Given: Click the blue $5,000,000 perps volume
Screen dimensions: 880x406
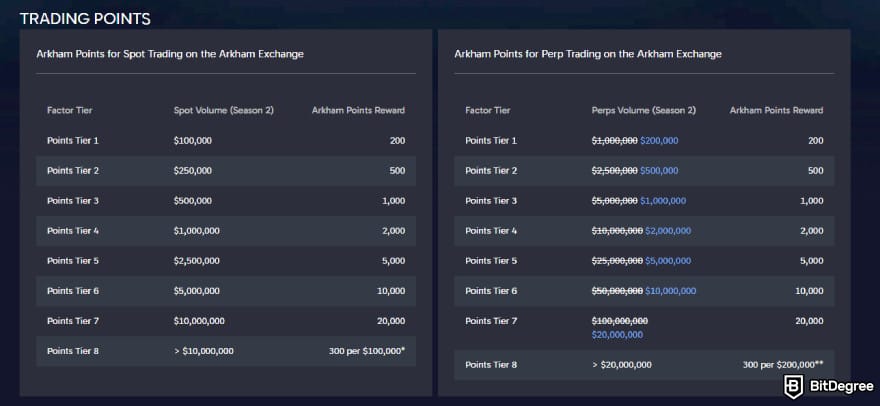Looking at the screenshot, I should click(x=668, y=261).
